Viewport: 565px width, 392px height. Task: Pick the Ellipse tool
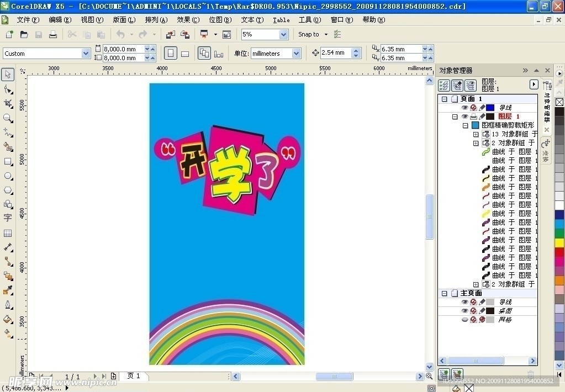[x=8, y=176]
